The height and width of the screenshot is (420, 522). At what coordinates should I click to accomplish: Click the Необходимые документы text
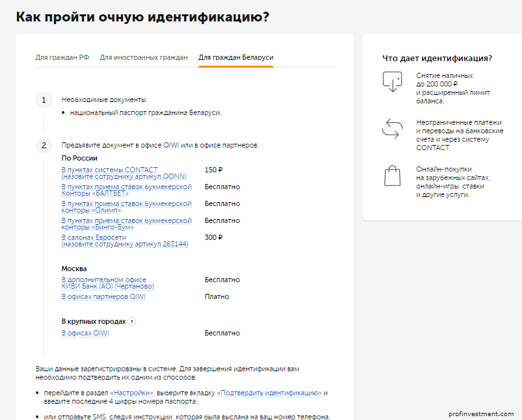point(104,99)
